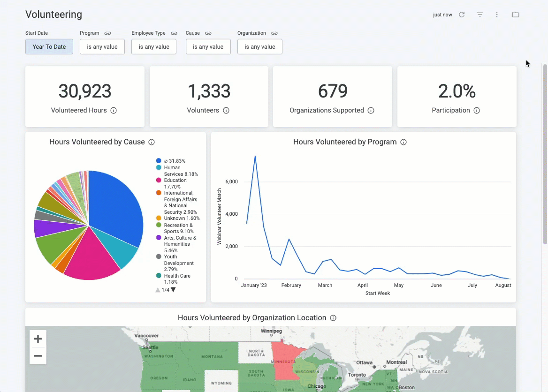Show info for Participation tile
Image resolution: width=548 pixels, height=392 pixels.
click(477, 110)
